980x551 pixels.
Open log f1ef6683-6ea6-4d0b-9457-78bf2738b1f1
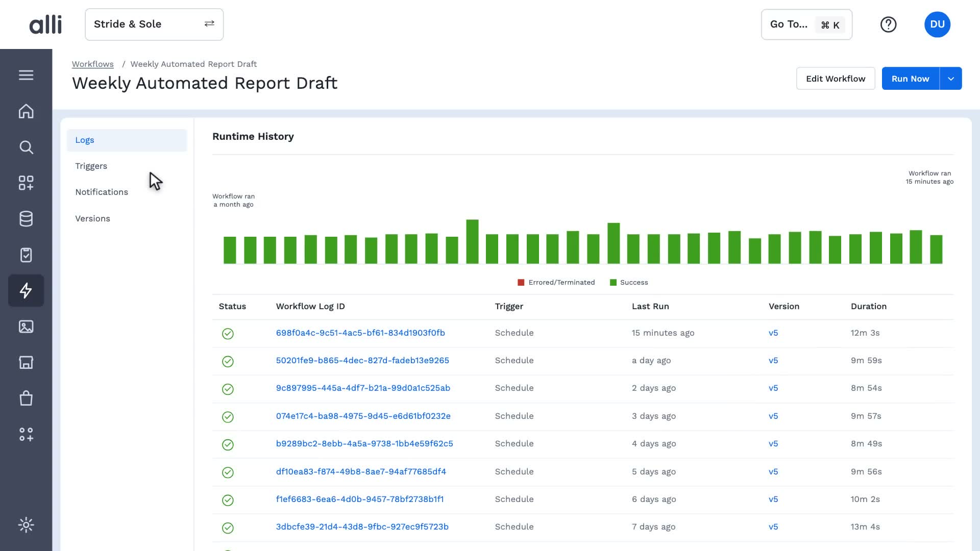pos(360,499)
